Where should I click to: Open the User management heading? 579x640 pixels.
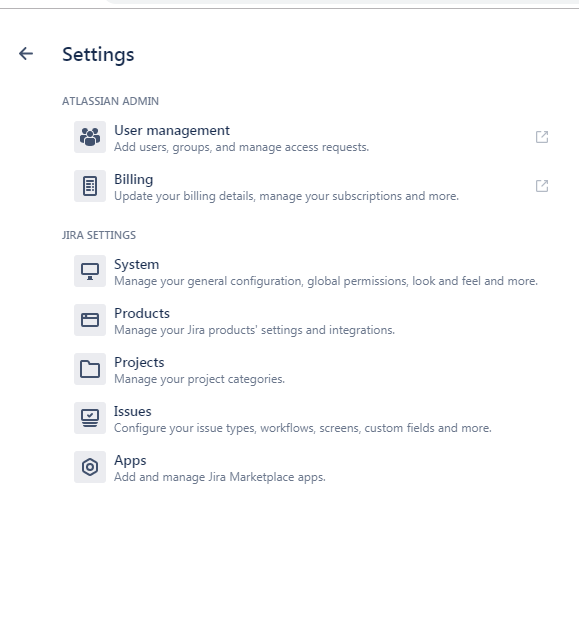(x=172, y=130)
